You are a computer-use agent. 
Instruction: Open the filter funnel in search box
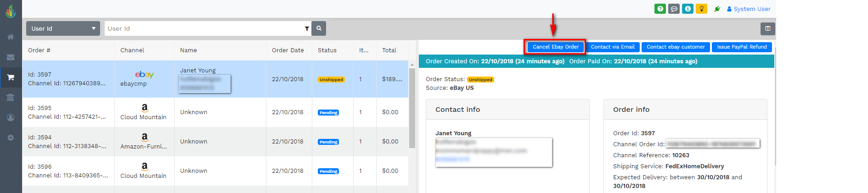tap(307, 28)
